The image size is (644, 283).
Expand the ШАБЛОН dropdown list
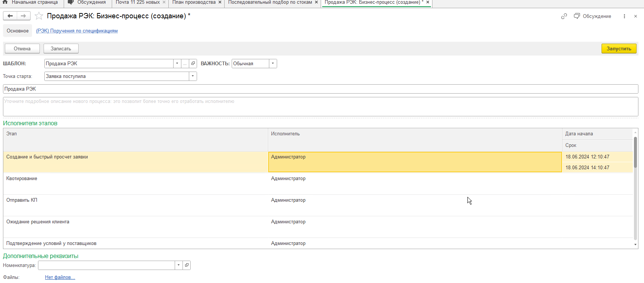(177, 64)
